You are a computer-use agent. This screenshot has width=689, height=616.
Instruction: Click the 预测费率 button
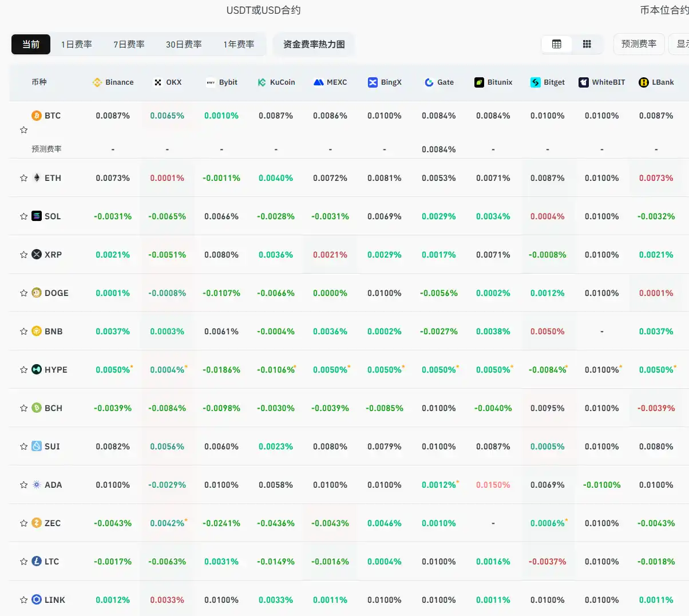639,44
